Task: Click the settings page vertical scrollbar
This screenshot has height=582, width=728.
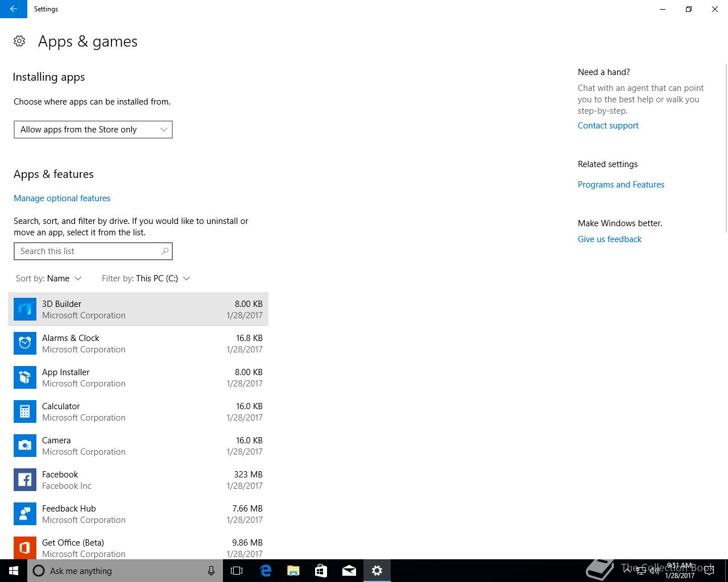Action: click(x=726, y=148)
